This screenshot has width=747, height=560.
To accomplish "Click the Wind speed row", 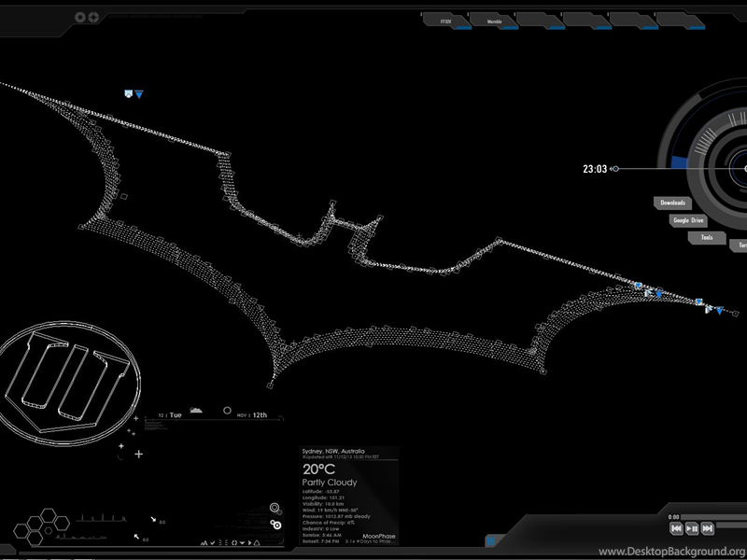I will coord(331,510).
